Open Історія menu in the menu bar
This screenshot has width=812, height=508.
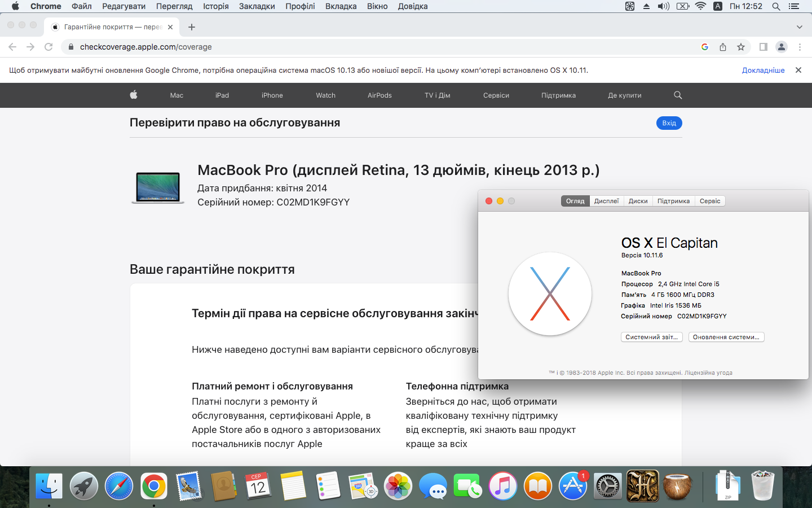pyautogui.click(x=216, y=6)
